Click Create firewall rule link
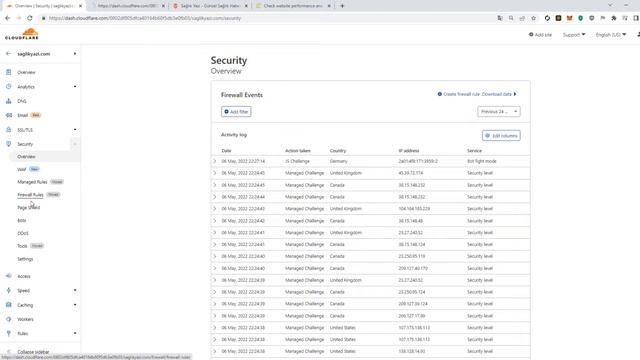 pos(459,94)
